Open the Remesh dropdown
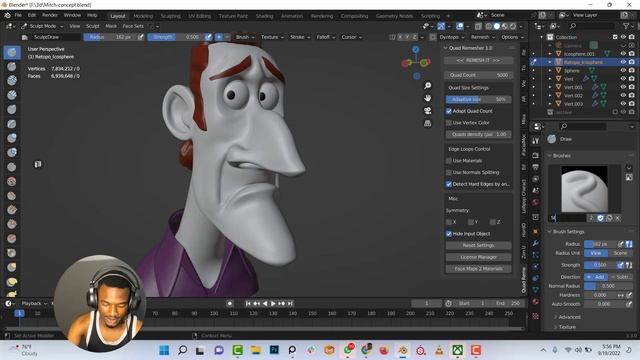This screenshot has height=360, width=640. (482, 37)
